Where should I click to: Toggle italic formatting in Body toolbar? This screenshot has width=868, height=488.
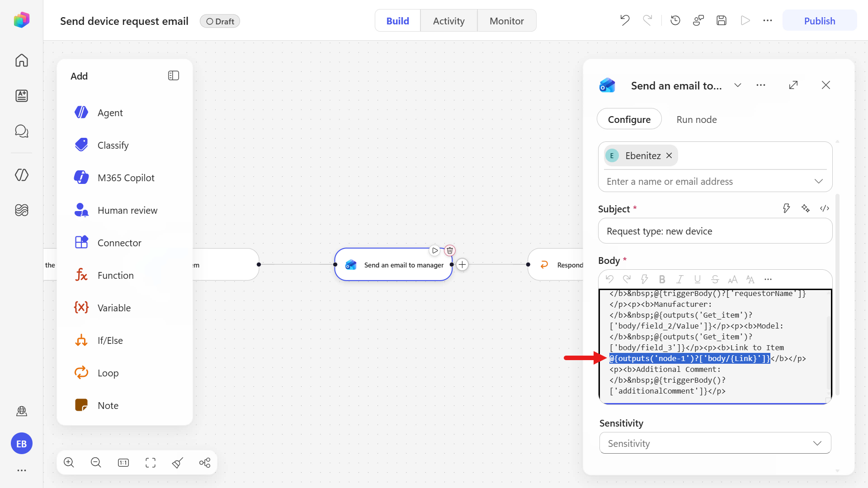click(679, 279)
